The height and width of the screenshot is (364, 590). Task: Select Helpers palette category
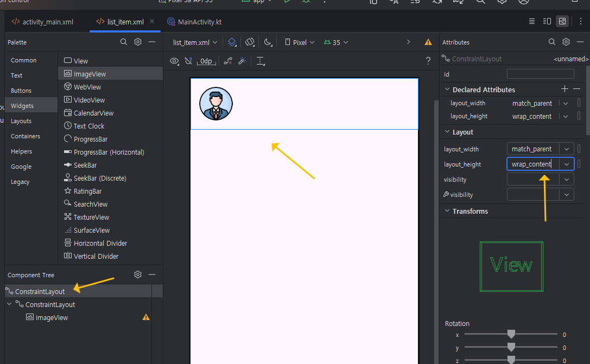pyautogui.click(x=22, y=151)
